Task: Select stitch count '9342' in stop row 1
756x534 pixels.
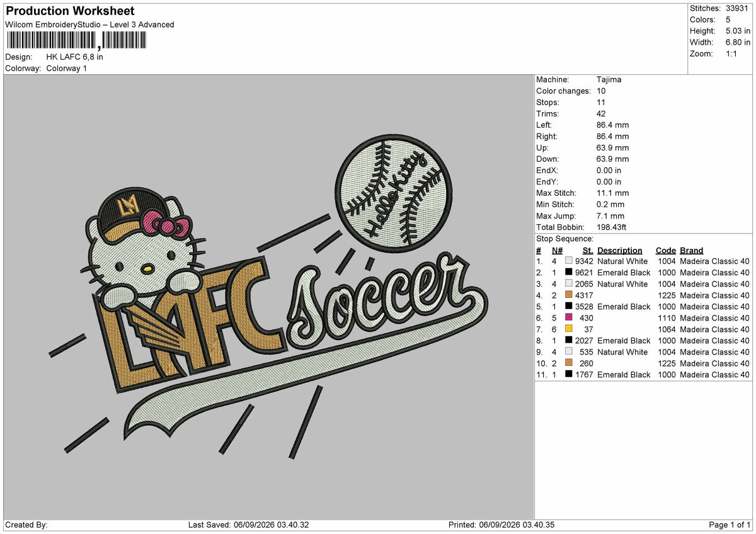Action: pos(584,261)
